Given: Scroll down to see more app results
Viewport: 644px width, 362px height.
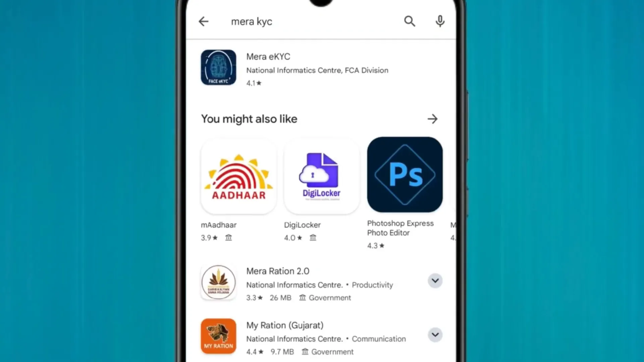Looking at the screenshot, I should [322, 265].
